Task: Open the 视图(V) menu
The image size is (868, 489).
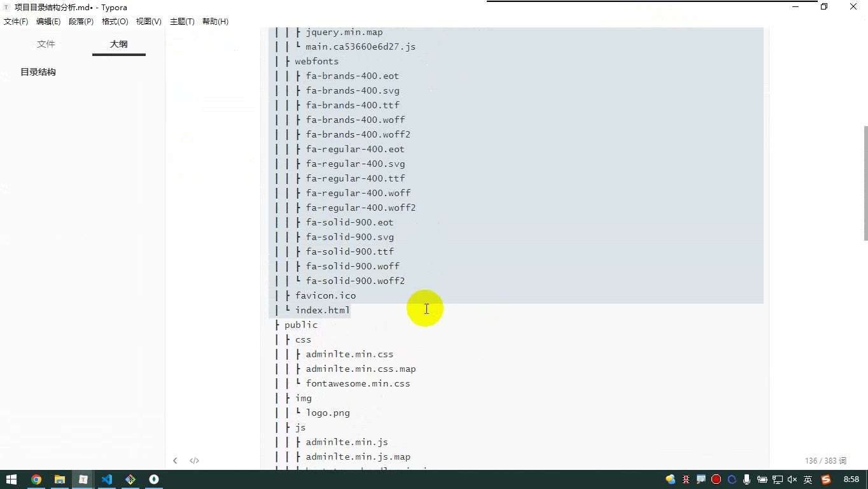Action: tap(149, 22)
